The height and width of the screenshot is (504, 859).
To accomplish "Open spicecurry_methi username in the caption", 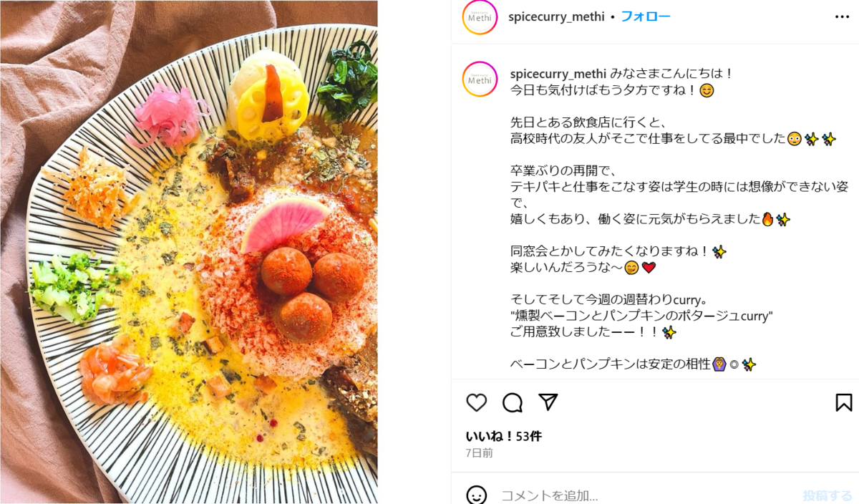I will 558,74.
